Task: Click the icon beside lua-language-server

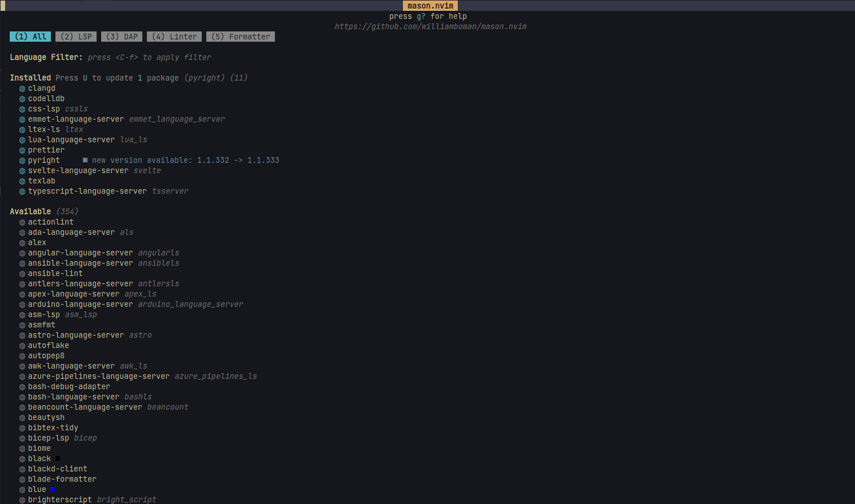Action: pyautogui.click(x=22, y=140)
